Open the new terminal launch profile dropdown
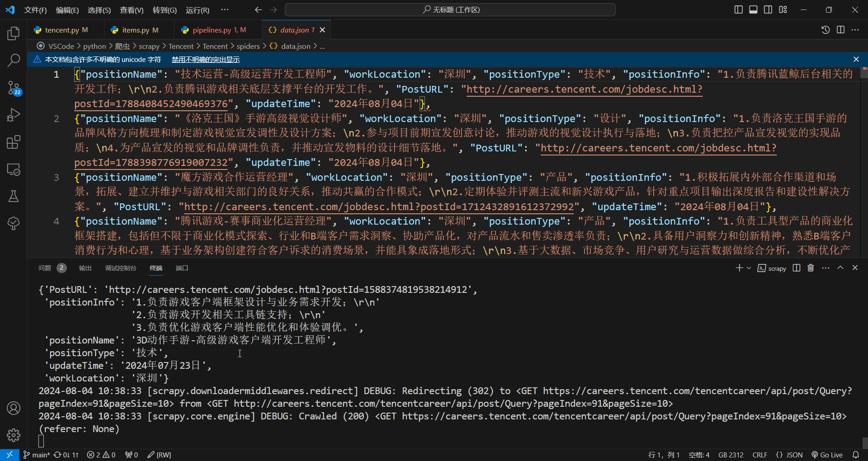Viewport: 868px width, 461px height. click(x=749, y=268)
